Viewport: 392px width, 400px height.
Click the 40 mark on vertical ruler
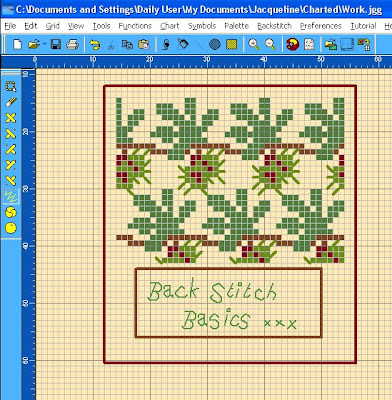[x=26, y=246]
